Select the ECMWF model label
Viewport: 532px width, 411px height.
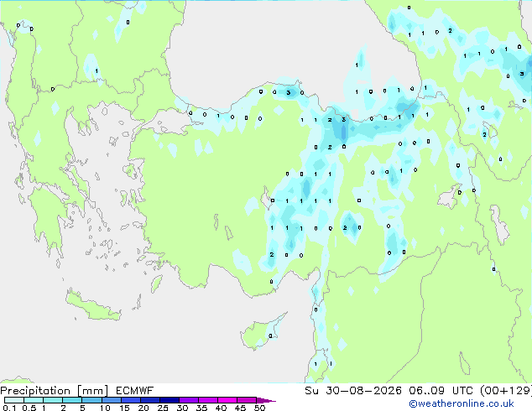134,391
